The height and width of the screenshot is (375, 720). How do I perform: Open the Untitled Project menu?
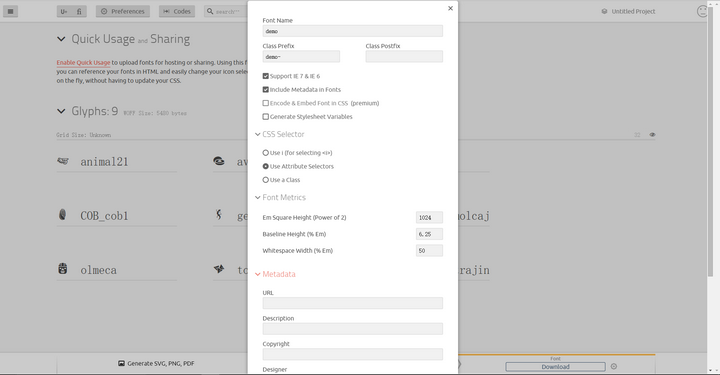tap(628, 11)
